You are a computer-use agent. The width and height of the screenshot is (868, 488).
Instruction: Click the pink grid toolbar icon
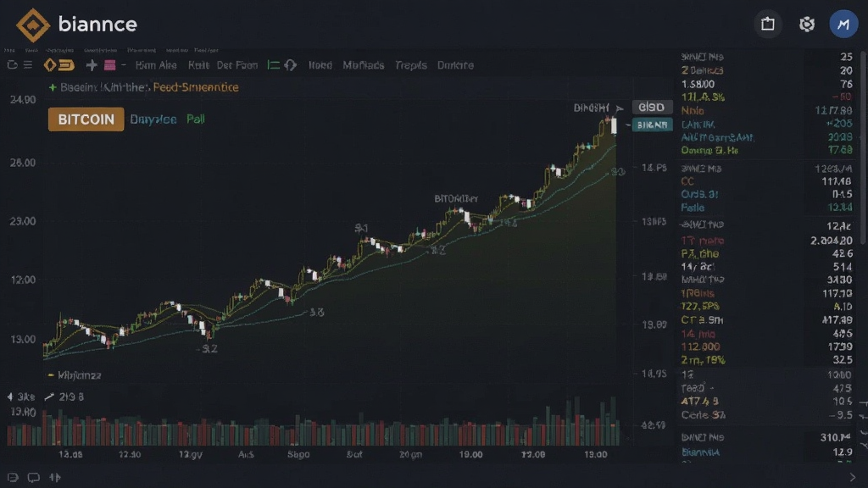pyautogui.click(x=109, y=65)
